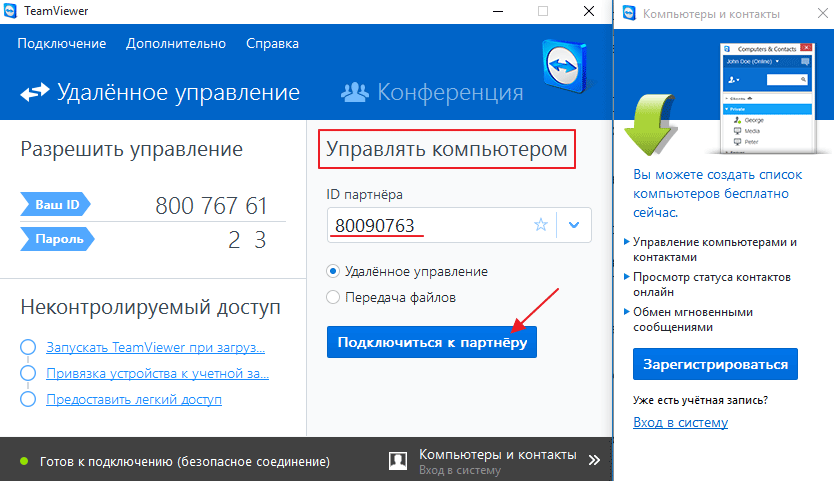Open the Справка menu
This screenshot has height=481, width=834.
point(272,44)
